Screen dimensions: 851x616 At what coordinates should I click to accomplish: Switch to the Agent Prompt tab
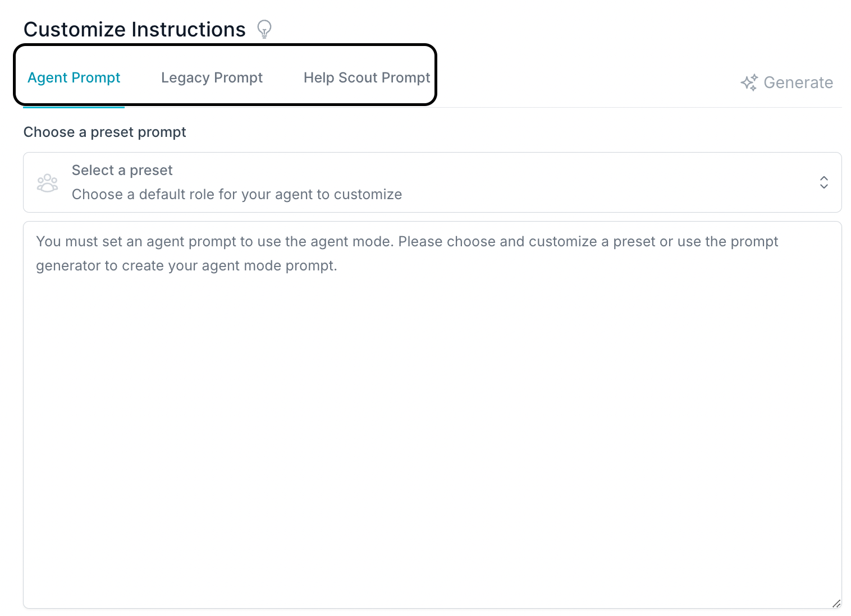[x=74, y=77]
